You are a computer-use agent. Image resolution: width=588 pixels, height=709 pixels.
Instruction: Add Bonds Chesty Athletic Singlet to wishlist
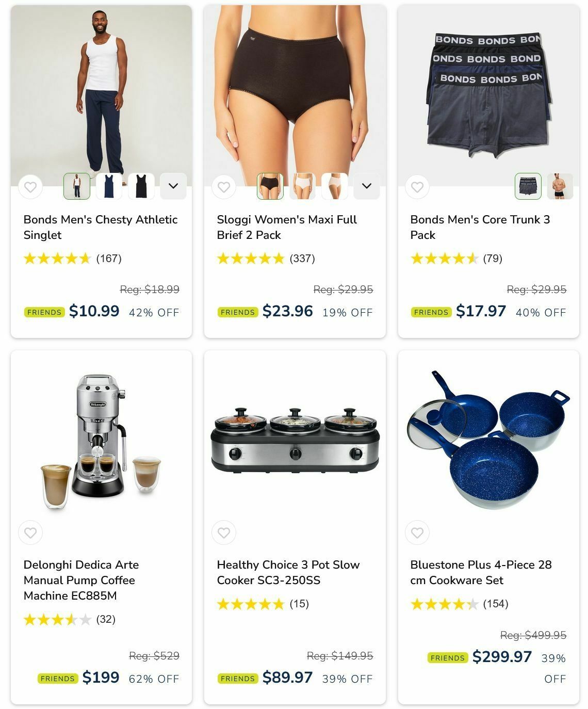tap(30, 187)
